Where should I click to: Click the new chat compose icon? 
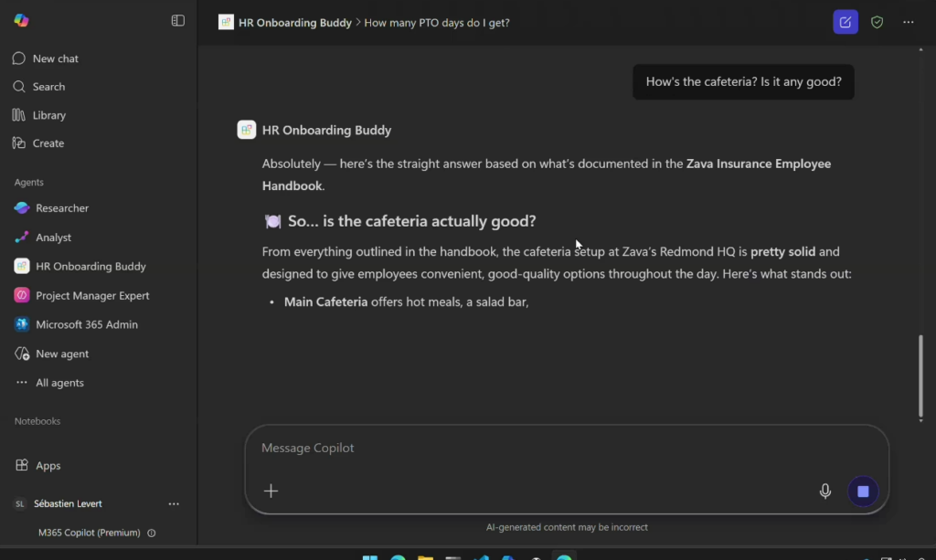tap(846, 22)
